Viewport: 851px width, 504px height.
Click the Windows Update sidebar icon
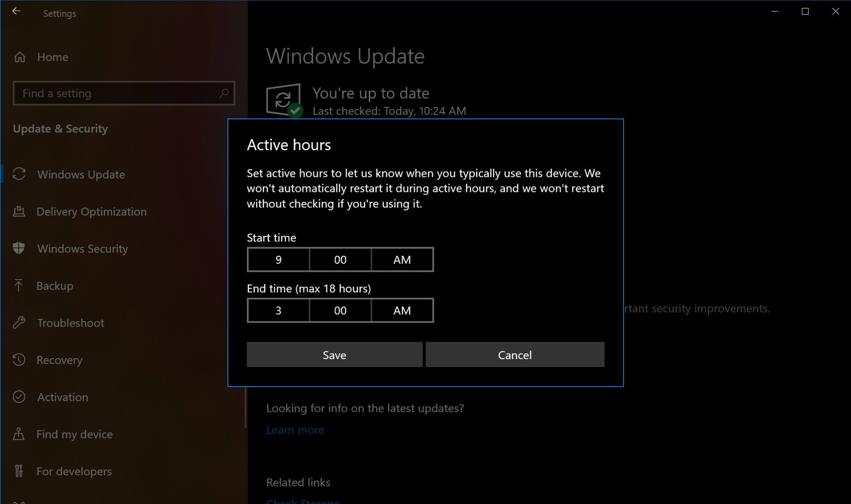click(x=20, y=174)
